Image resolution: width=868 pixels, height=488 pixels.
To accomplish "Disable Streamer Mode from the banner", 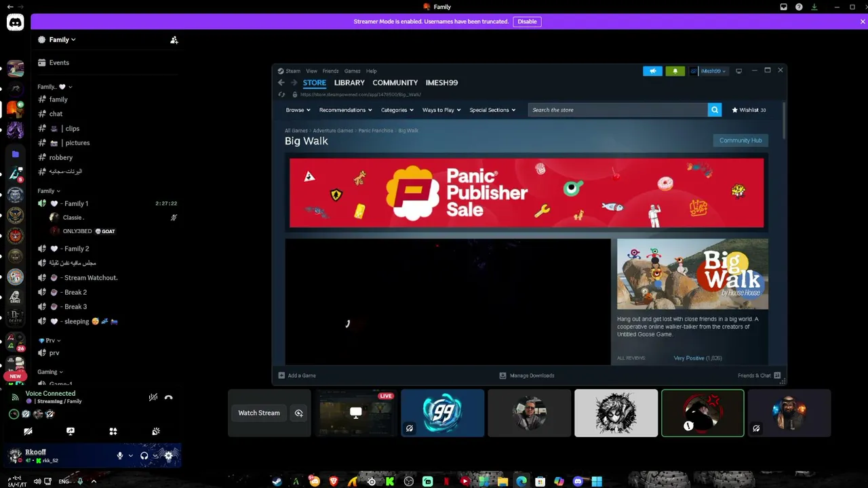I will [x=527, y=22].
